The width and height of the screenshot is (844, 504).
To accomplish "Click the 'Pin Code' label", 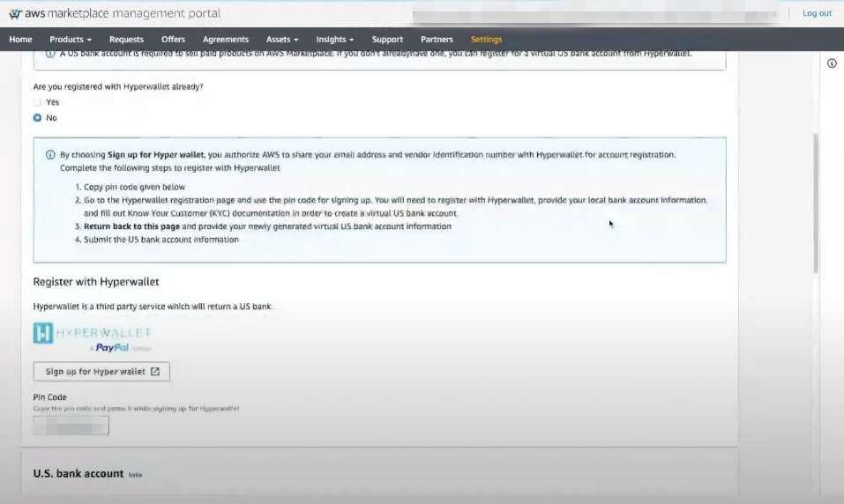I will [49, 397].
